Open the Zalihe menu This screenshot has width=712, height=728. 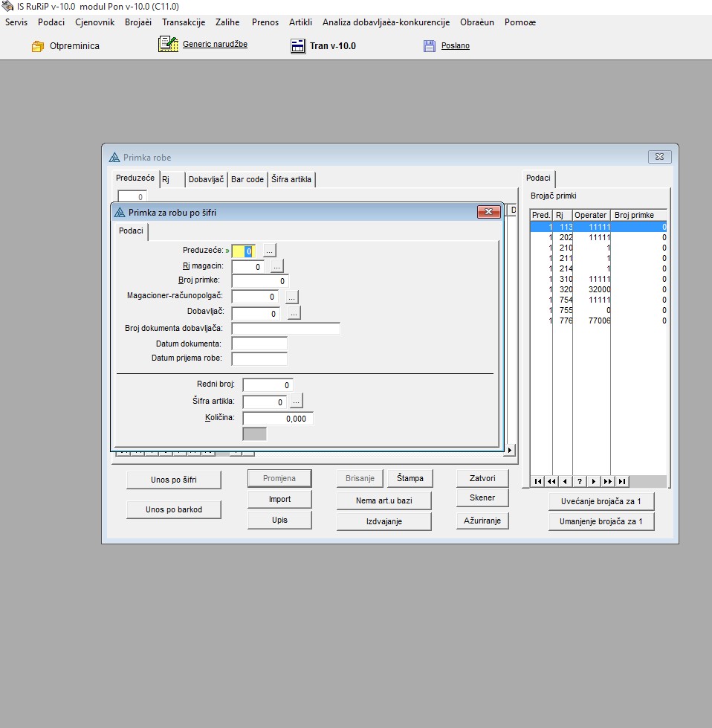pos(227,22)
